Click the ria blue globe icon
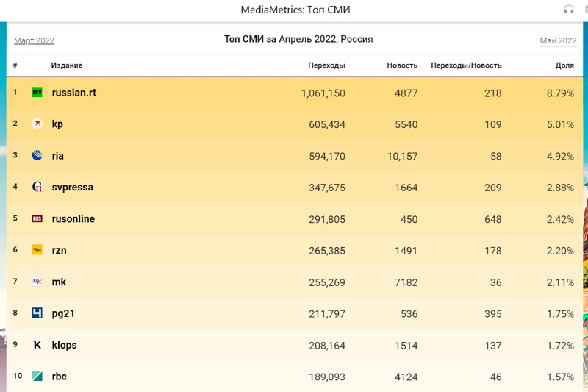Image resolution: width=588 pixels, height=392 pixels. [37, 155]
